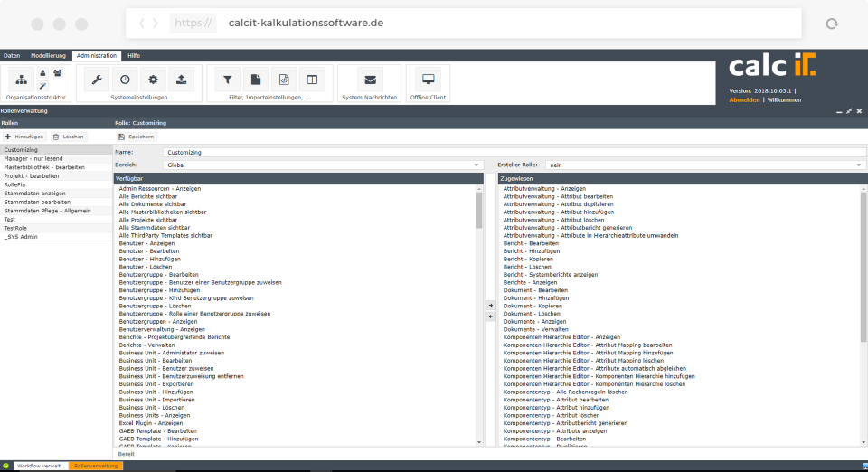Reload the page with the refresh icon
The width and height of the screenshot is (868, 472).
point(832,24)
